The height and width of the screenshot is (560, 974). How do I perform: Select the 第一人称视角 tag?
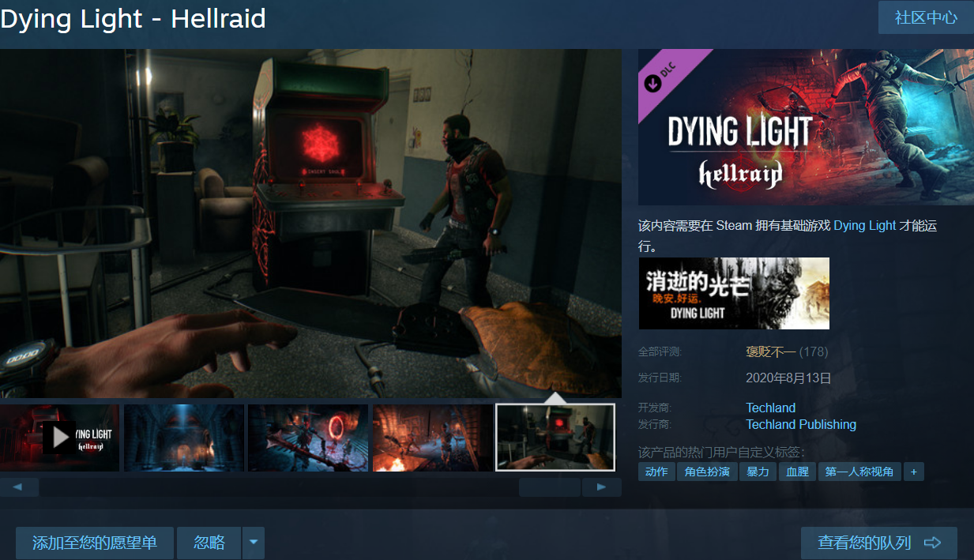(x=859, y=472)
